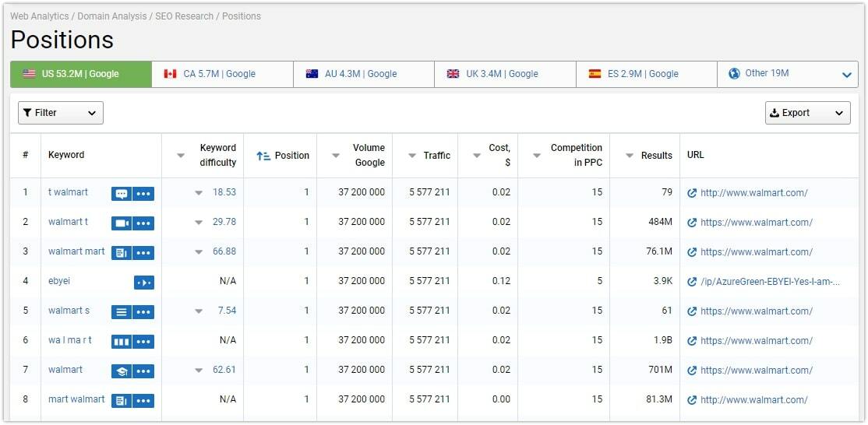Switch to 'CA 5.7M | Google' tab
The width and height of the screenshot is (868, 425).
click(x=223, y=74)
